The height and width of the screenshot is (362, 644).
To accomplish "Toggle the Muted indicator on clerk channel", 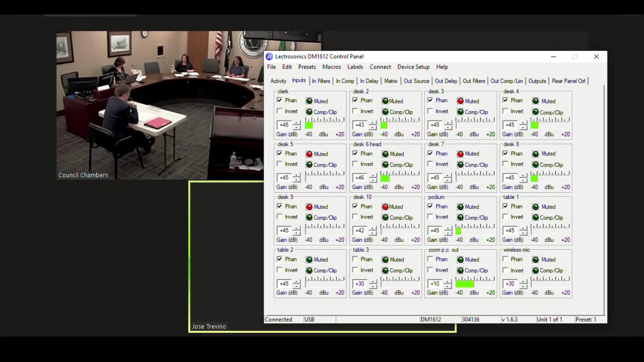I will [x=309, y=101].
